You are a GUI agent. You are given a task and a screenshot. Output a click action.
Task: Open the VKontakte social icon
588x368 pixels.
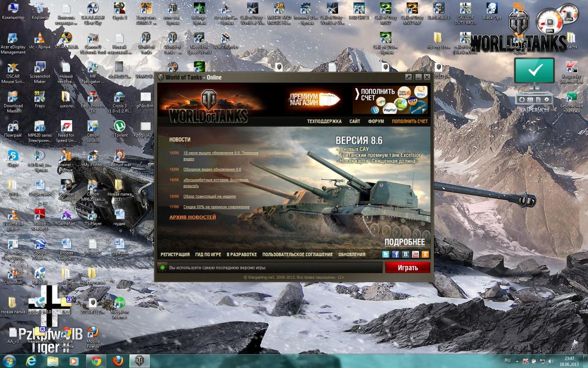pos(405,254)
